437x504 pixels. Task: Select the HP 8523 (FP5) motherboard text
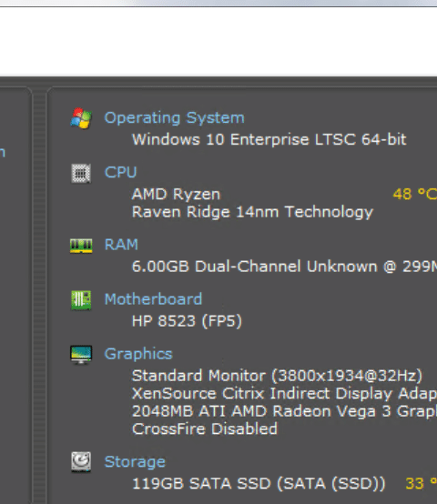(187, 321)
